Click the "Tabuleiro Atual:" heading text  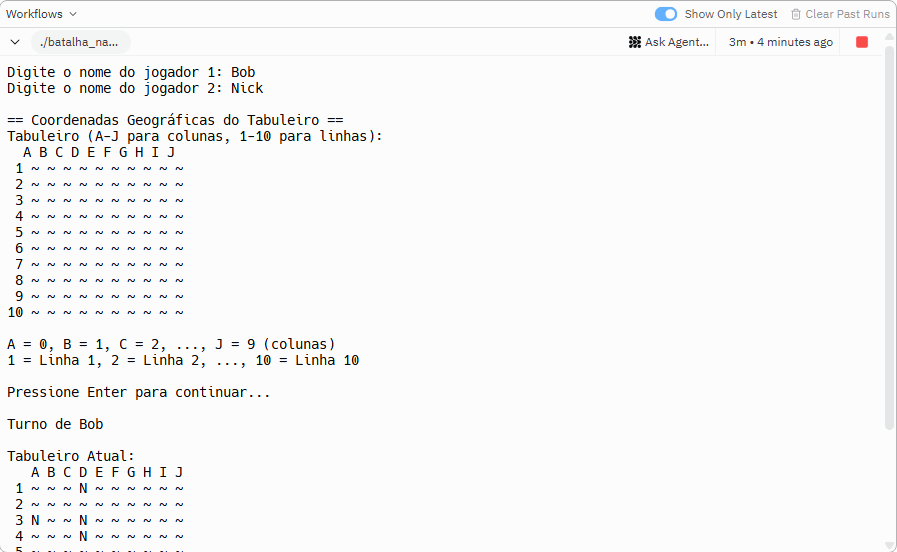71,456
